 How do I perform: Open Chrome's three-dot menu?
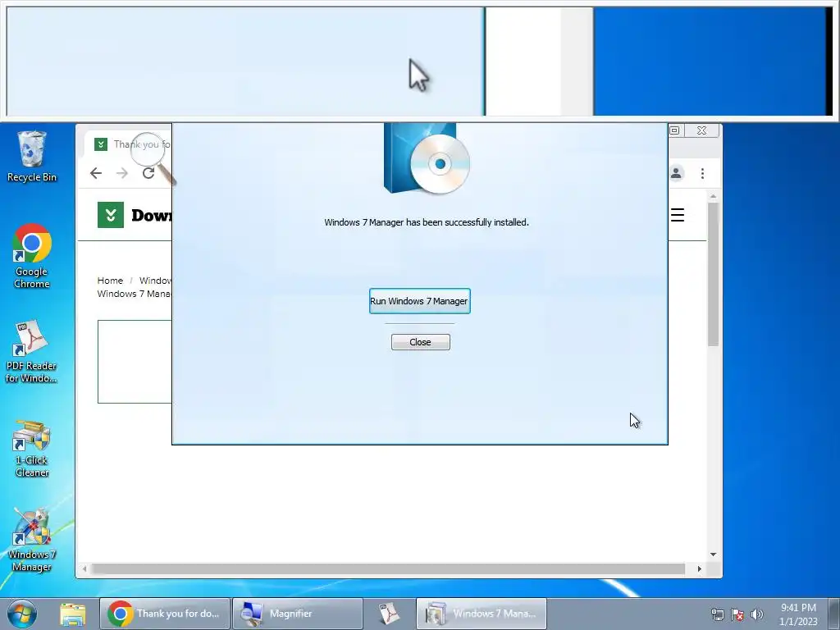[x=702, y=173]
